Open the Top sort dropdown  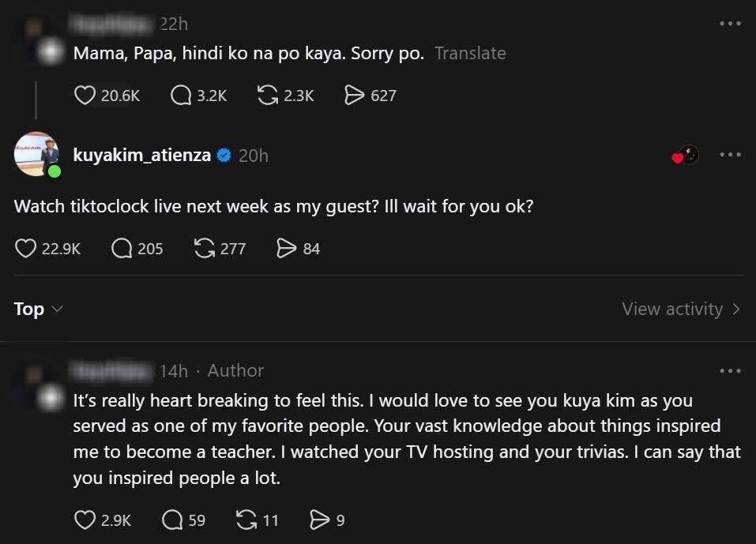(x=38, y=309)
